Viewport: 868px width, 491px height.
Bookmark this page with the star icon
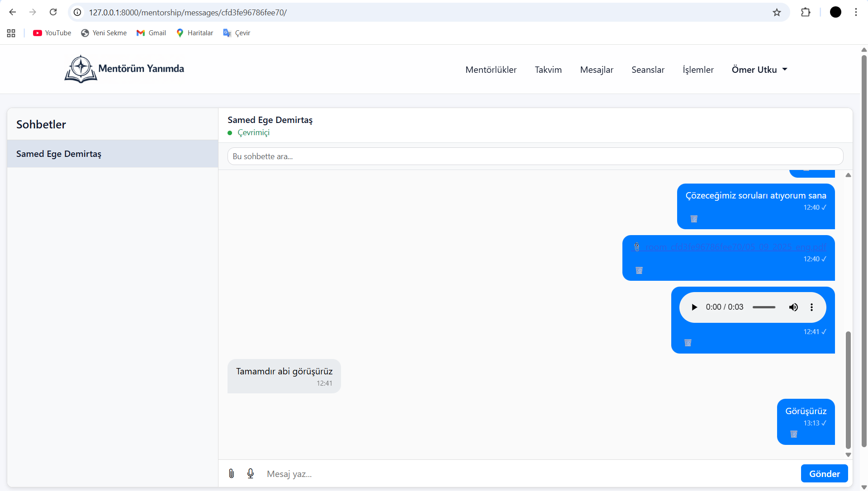777,12
